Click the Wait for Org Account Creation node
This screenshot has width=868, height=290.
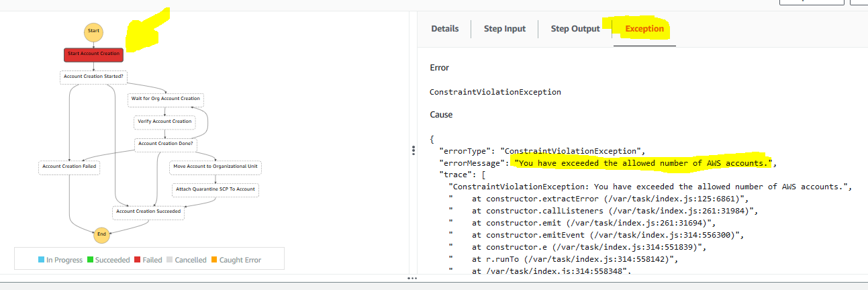pos(165,99)
